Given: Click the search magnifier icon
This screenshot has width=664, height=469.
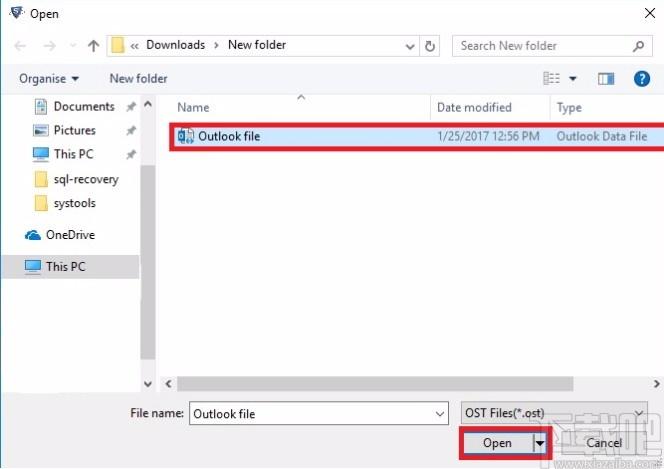Looking at the screenshot, I should [x=639, y=46].
